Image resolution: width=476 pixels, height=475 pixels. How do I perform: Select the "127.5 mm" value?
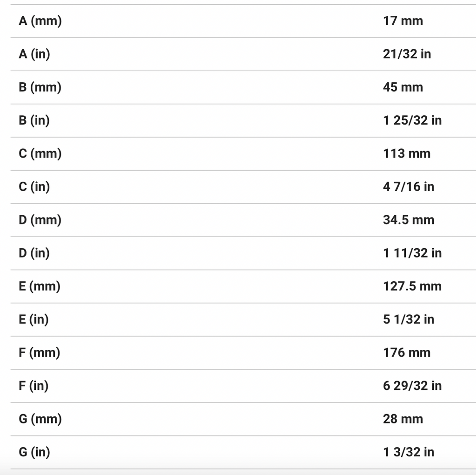(x=412, y=286)
